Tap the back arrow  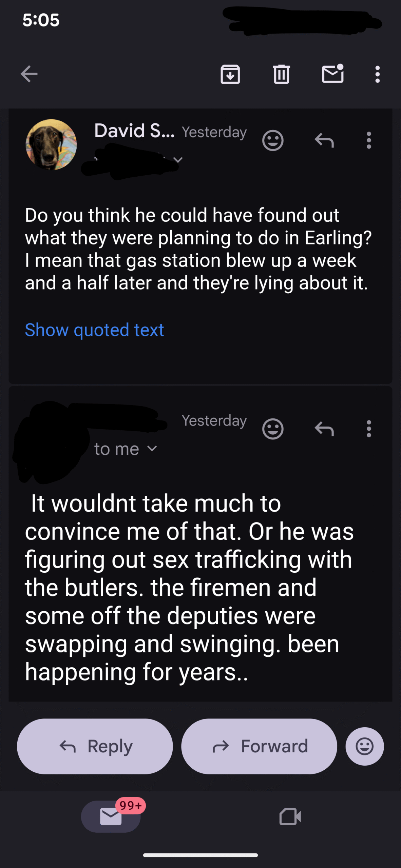point(29,74)
